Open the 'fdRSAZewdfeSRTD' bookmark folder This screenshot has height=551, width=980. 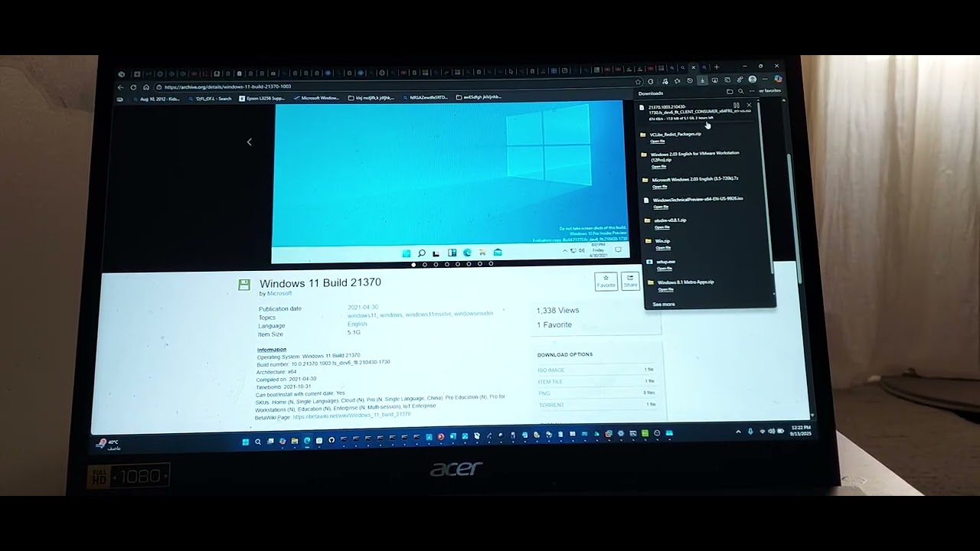(425, 98)
